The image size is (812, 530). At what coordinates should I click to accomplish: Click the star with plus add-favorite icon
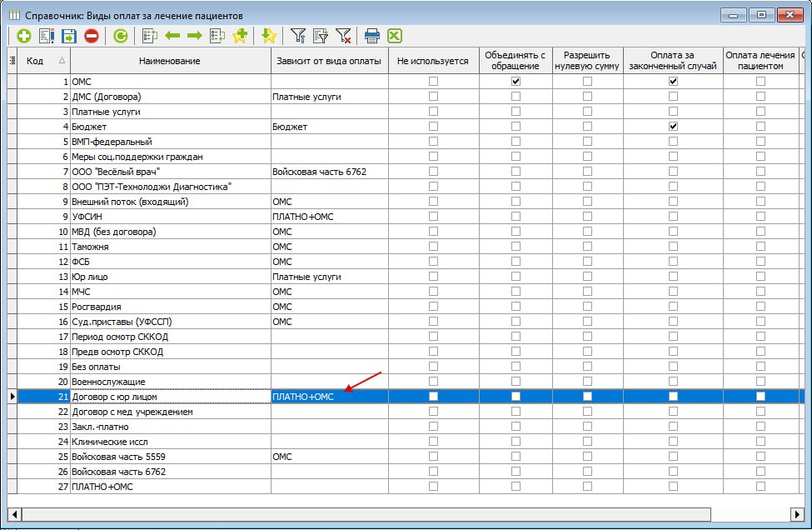tap(240, 36)
